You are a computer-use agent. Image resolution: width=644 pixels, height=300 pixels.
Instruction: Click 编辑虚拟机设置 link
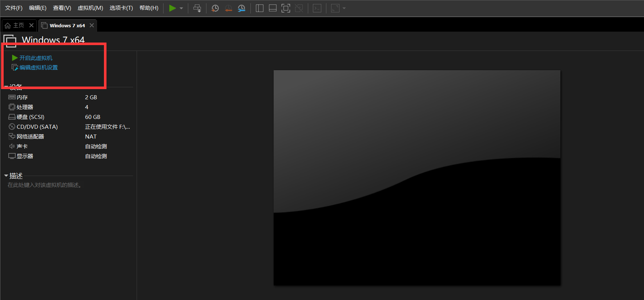tap(39, 68)
